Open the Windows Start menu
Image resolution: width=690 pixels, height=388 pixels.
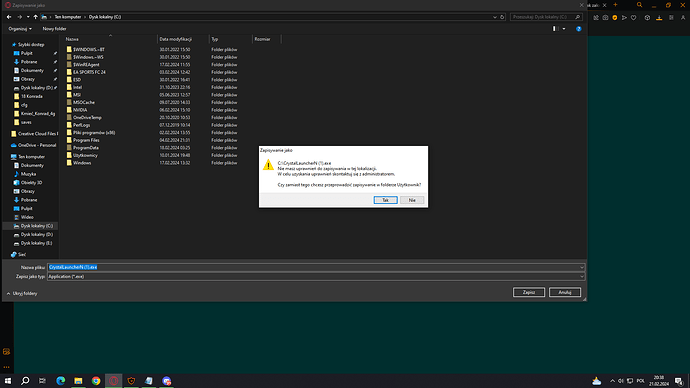point(7,381)
